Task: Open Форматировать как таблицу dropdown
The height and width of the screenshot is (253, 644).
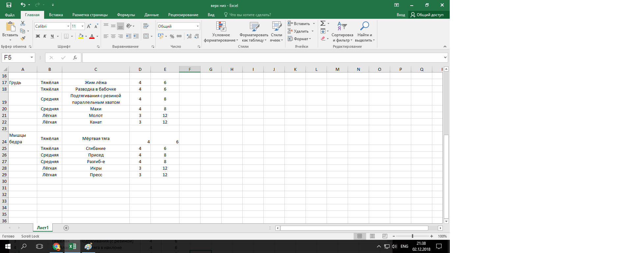Action: [254, 32]
